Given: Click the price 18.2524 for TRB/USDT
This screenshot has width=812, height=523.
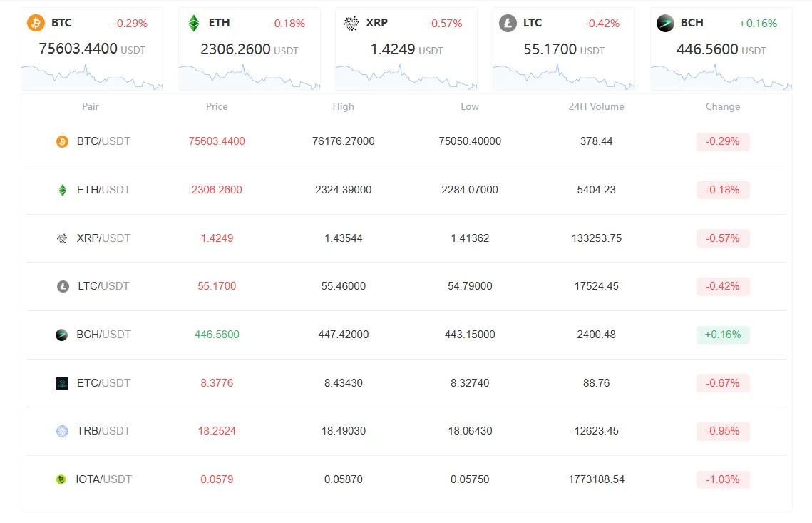Looking at the screenshot, I should [217, 431].
